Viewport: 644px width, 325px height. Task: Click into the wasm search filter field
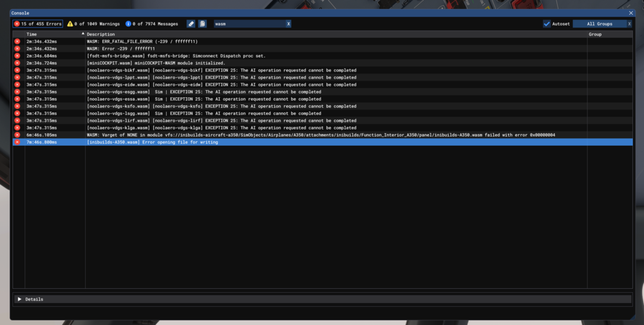point(248,24)
